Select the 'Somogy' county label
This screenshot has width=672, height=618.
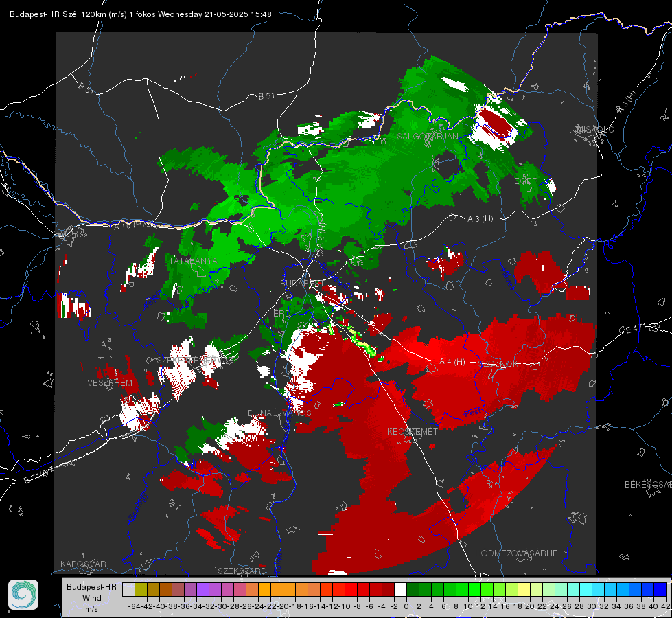[138, 507]
